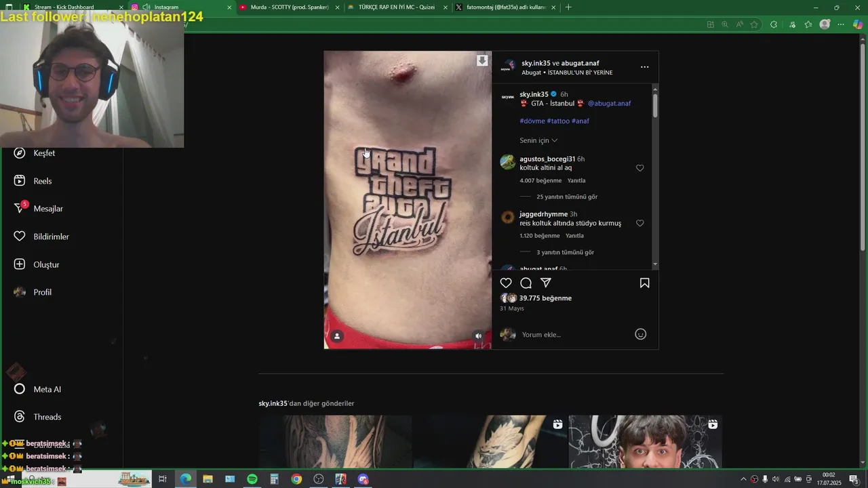Viewport: 868px width, 488px height.
Task: Close the Murda - SCOTTY tab
Action: (337, 7)
